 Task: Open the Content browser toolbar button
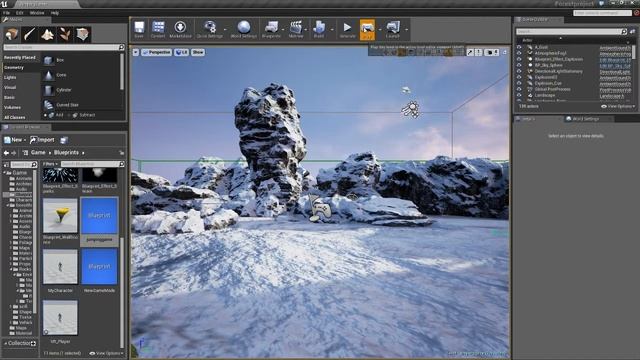pyautogui.click(x=158, y=29)
